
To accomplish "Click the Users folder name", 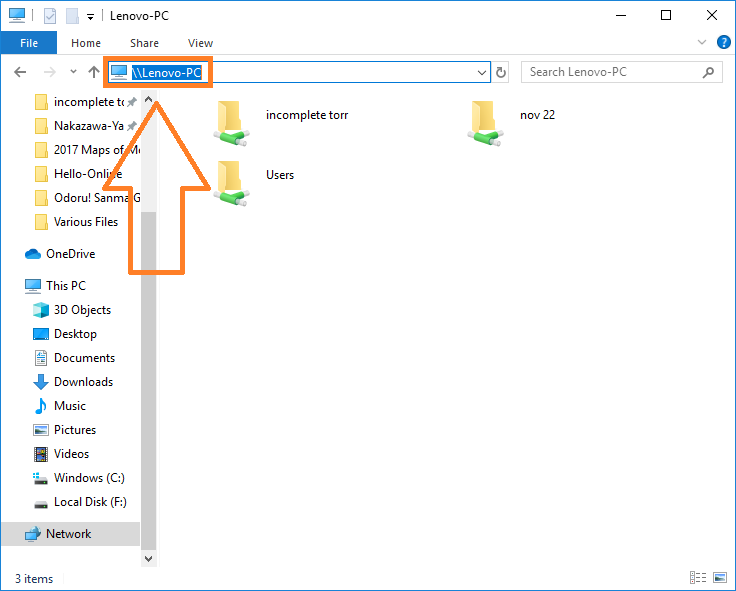I will point(280,175).
